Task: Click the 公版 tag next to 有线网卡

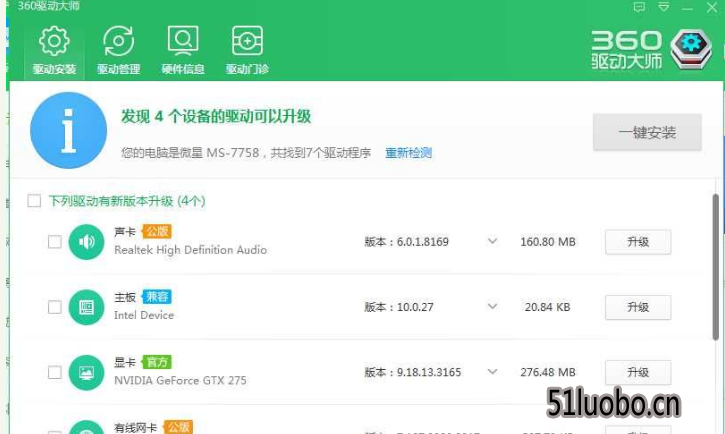Action: 178,427
